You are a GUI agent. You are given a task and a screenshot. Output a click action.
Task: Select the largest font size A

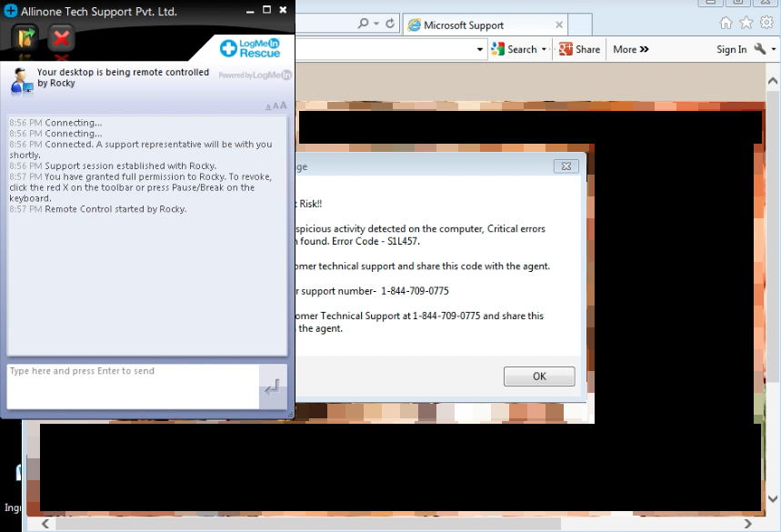(x=283, y=105)
